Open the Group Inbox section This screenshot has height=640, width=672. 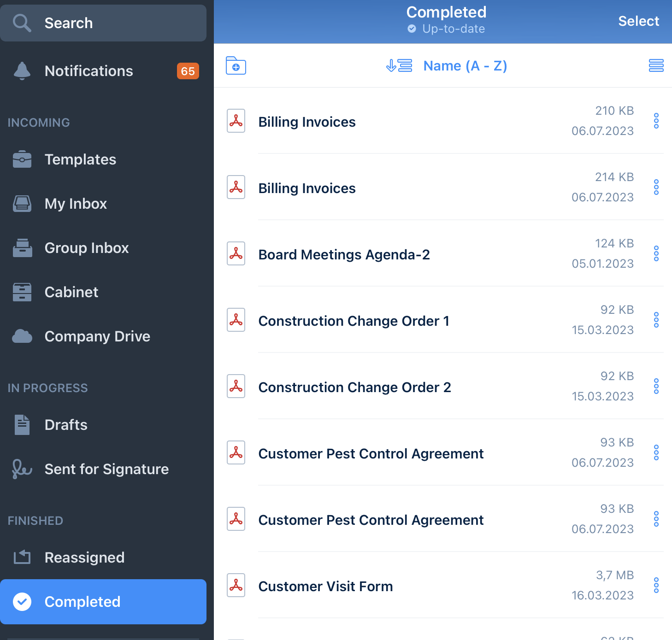(86, 247)
